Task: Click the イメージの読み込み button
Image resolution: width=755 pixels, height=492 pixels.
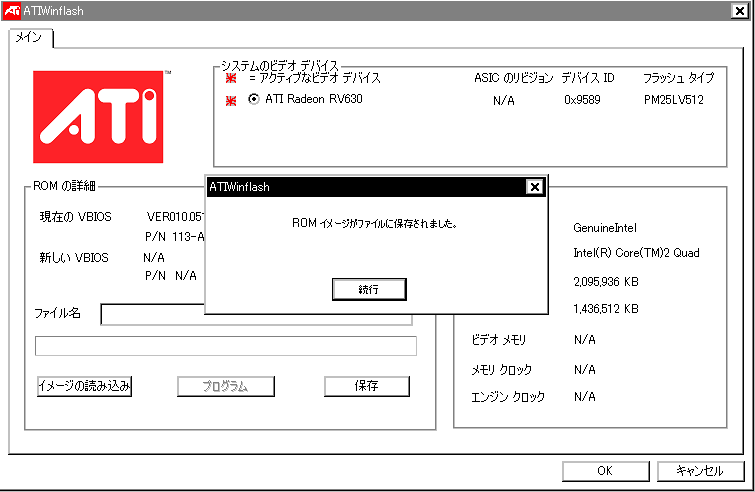Action: 84,386
